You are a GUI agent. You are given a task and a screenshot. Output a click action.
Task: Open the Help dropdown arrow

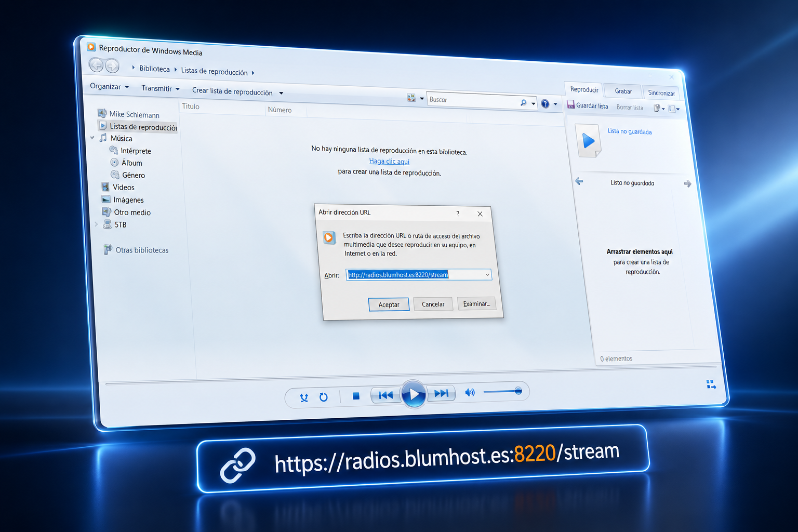pos(555,104)
